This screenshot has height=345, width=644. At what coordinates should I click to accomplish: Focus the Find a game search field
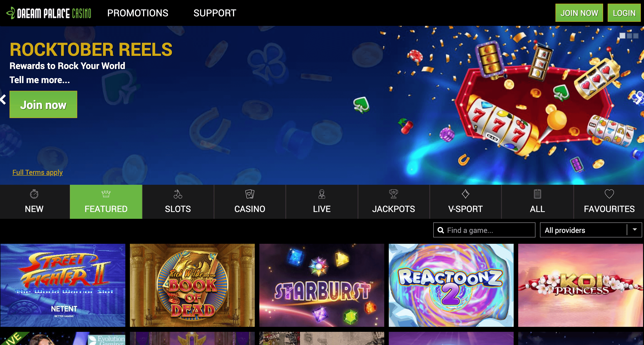pos(484,230)
